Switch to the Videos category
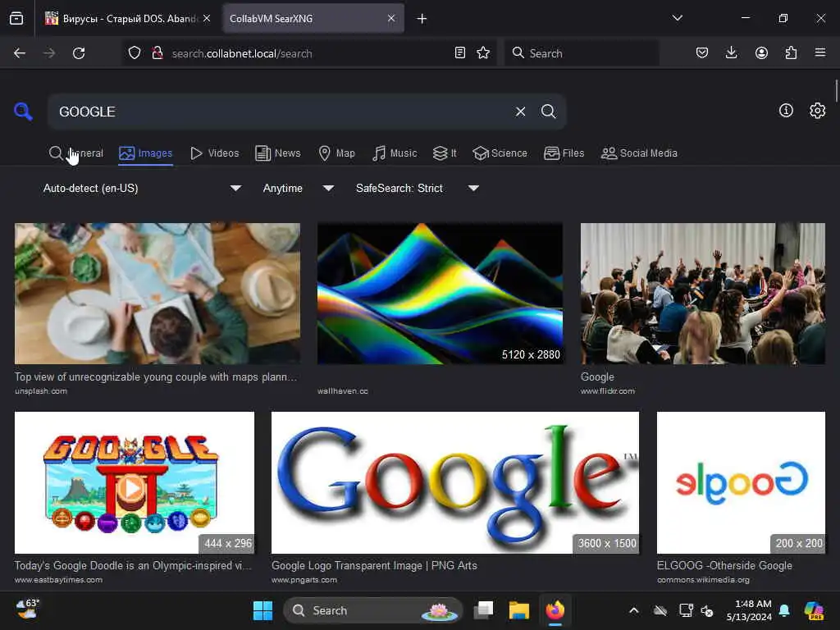The image size is (840, 630). [x=215, y=153]
